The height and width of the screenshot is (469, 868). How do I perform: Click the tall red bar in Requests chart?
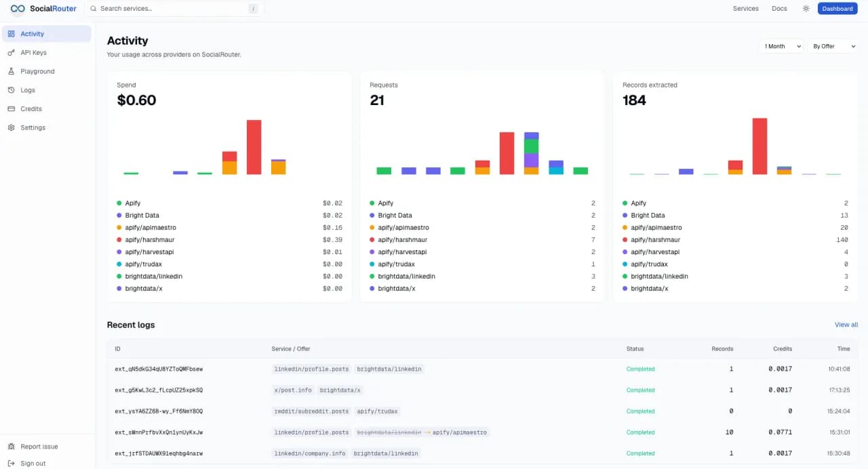(507, 153)
